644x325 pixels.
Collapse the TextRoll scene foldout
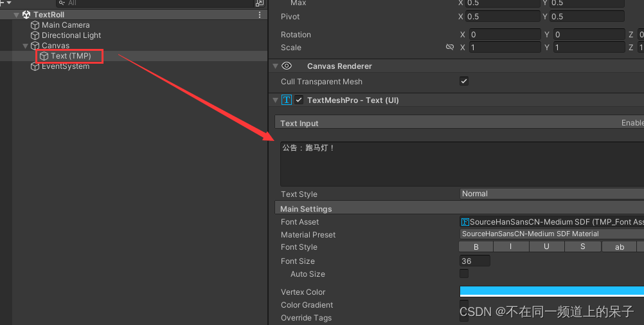tap(17, 15)
